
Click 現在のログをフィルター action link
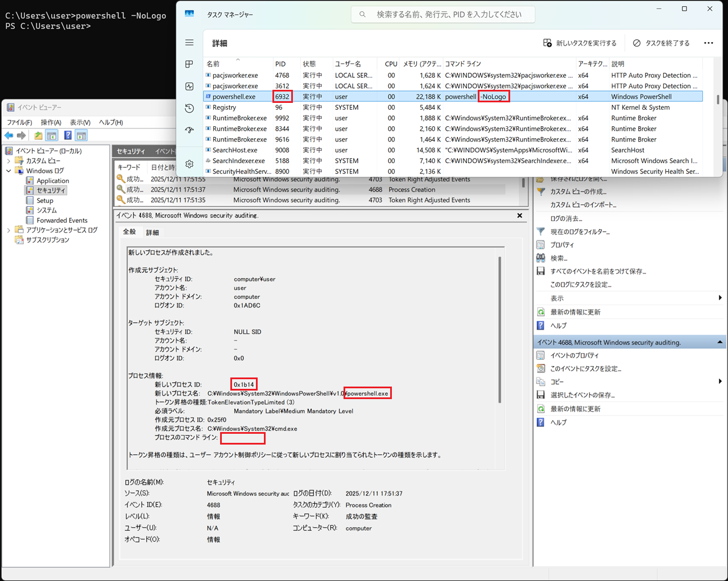pyautogui.click(x=580, y=232)
